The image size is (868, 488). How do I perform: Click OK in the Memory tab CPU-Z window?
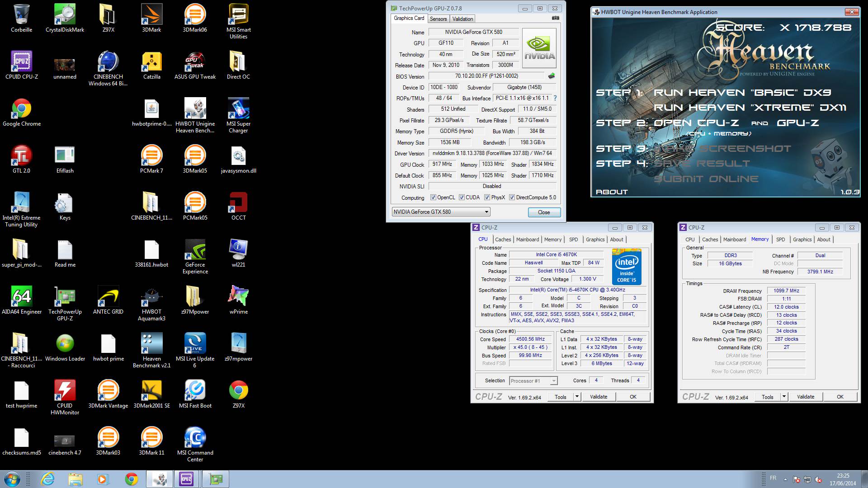840,397
